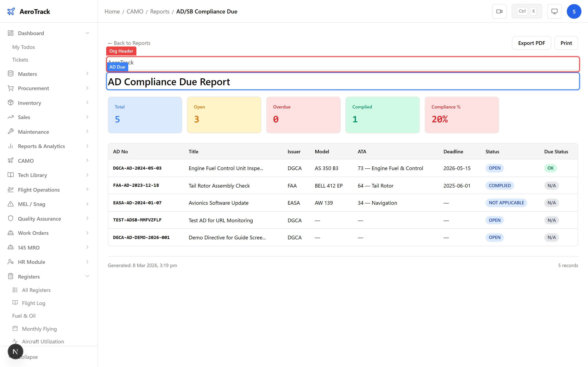Open the Tech Library book icon
Viewport: 588px width, 367px height.
11,175
